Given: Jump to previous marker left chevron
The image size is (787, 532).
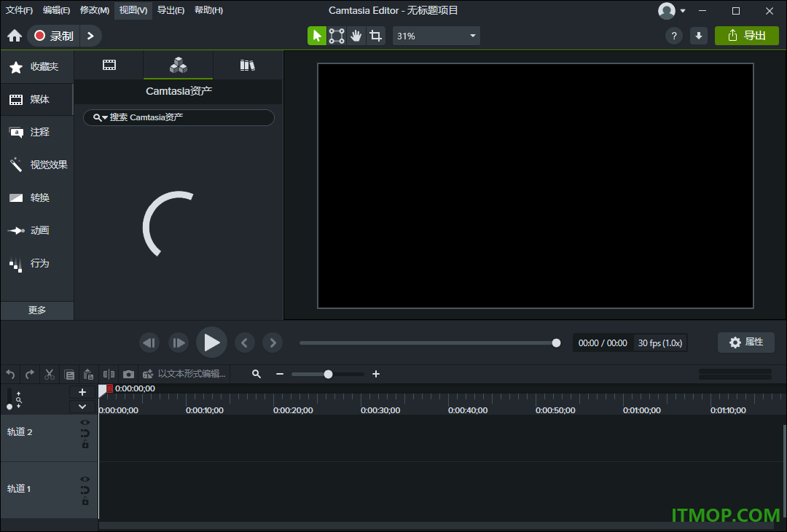Looking at the screenshot, I should 244,343.
